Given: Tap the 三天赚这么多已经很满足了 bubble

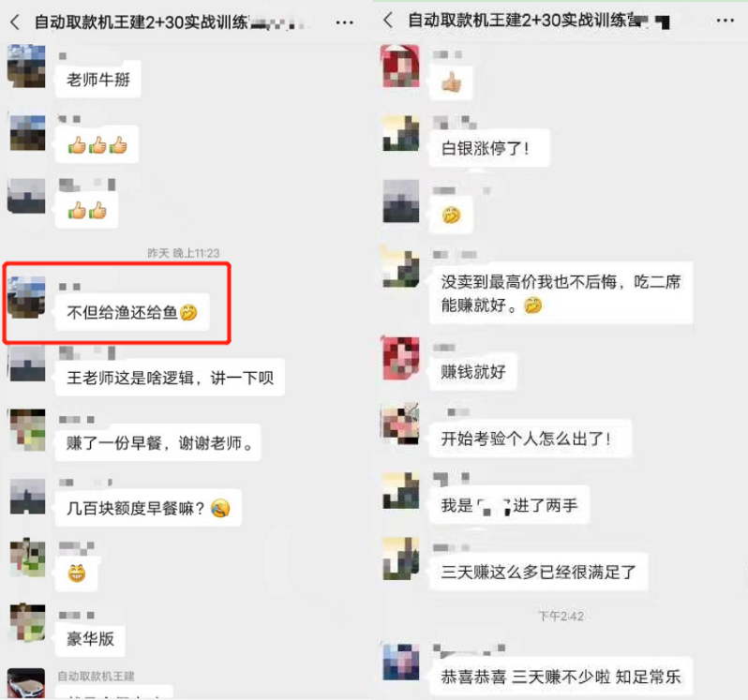Looking at the screenshot, I should coord(538,572).
